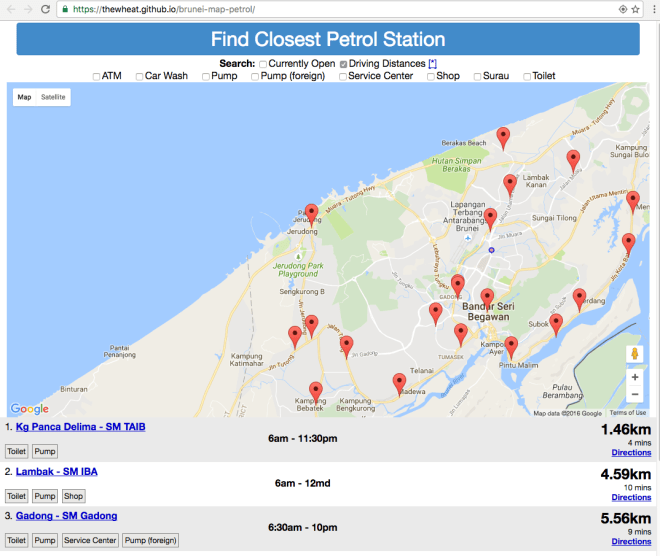The image size is (660, 556).
Task: Select the marker above Tumasek
Action: click(x=461, y=335)
